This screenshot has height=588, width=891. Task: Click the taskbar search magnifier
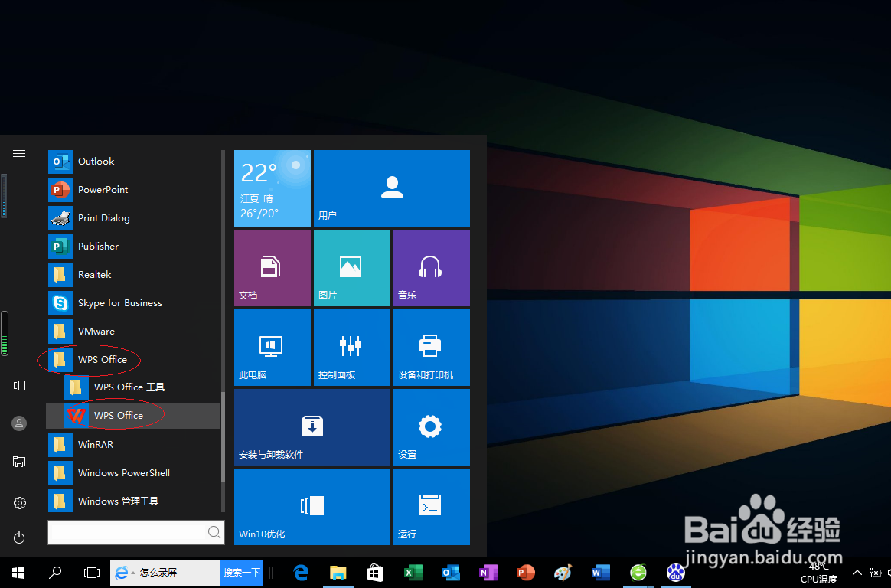(x=55, y=573)
